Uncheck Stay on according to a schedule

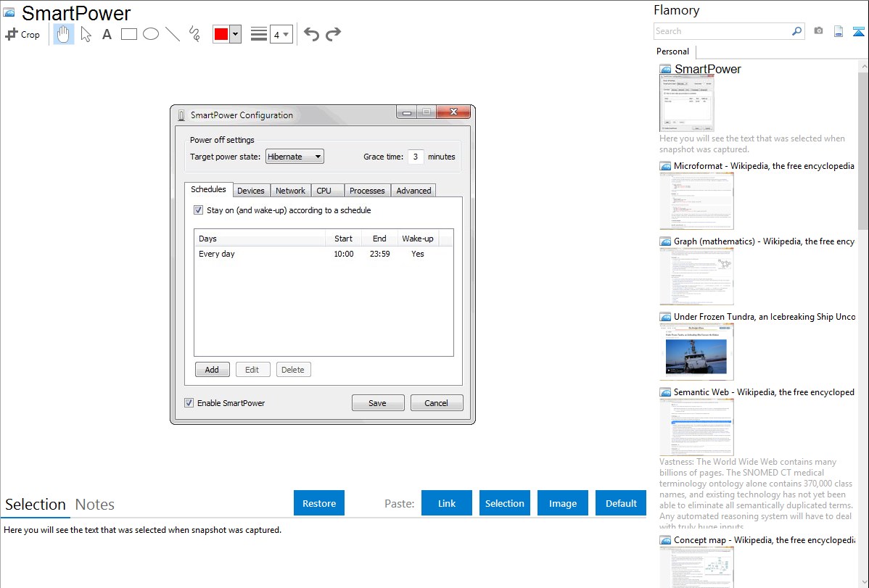(199, 210)
